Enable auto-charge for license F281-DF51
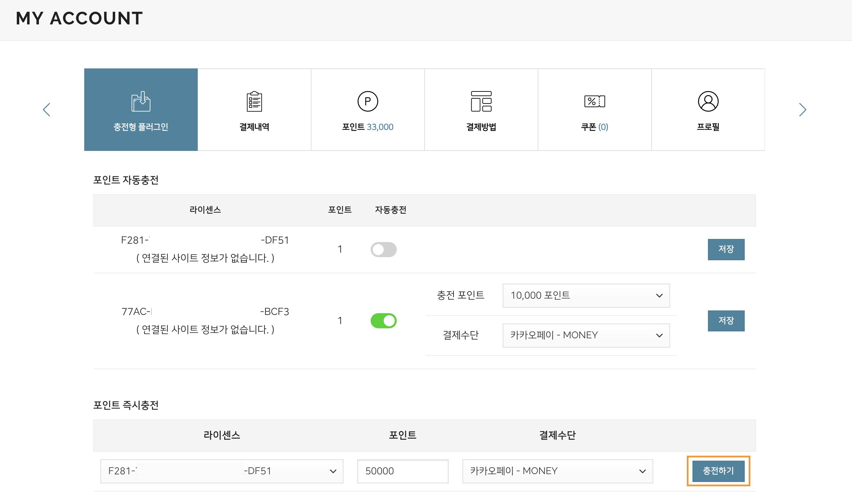Viewport: 852px width, 504px height. [384, 250]
